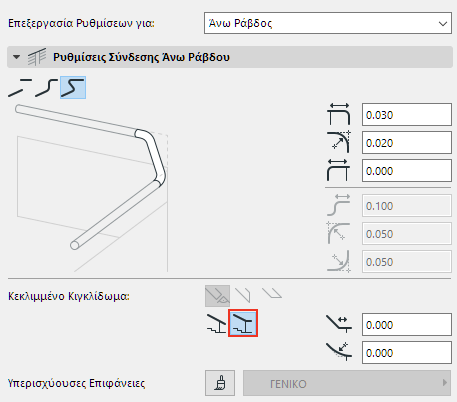The height and width of the screenshot is (402, 457).
Task: Click the Κεκλιμμένο Κιγκλίδωμα label
Action: point(69,296)
